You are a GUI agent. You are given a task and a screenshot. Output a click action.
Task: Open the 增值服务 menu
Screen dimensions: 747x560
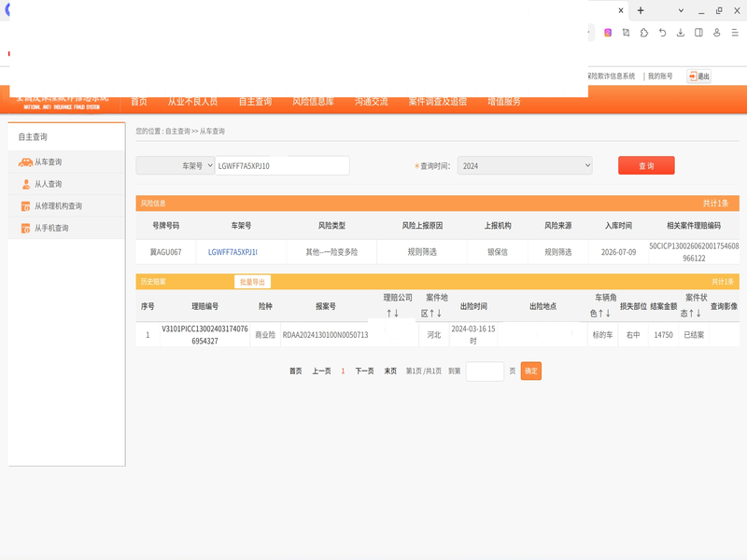(503, 102)
